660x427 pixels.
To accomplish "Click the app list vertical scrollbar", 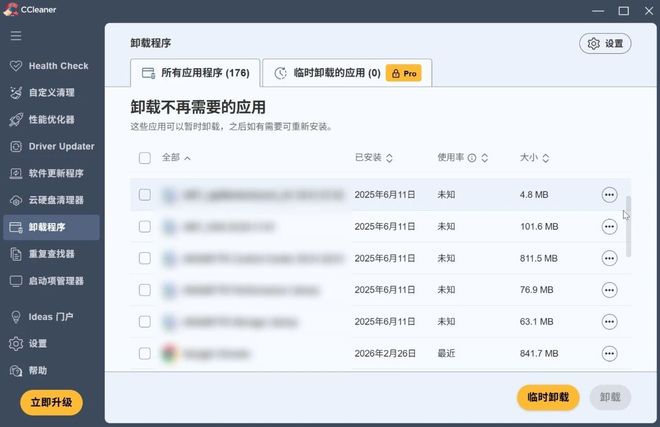I will click(x=628, y=226).
